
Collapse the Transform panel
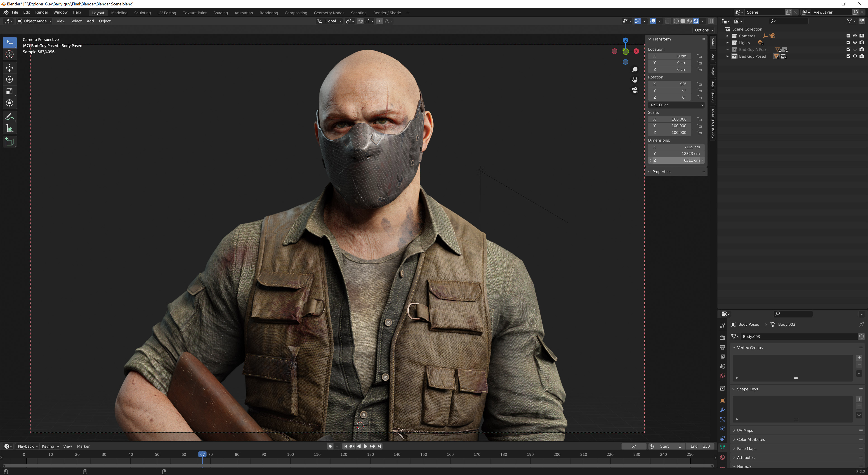(x=650, y=39)
